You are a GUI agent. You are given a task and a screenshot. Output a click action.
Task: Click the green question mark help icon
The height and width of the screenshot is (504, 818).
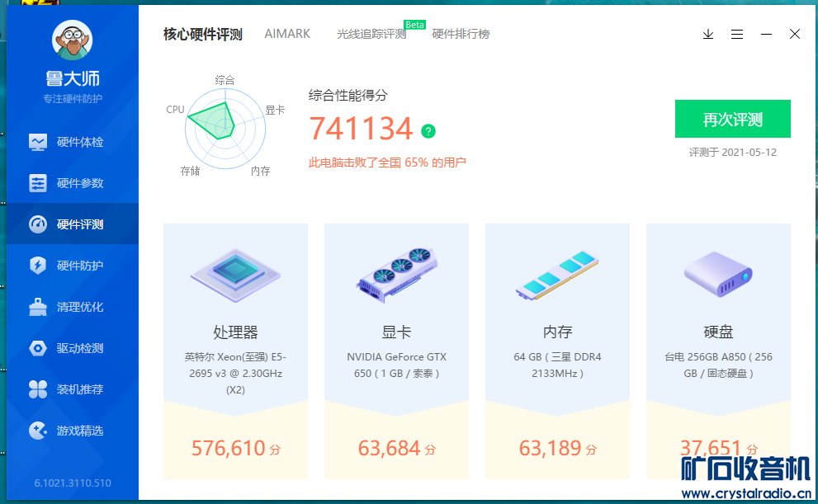428,131
